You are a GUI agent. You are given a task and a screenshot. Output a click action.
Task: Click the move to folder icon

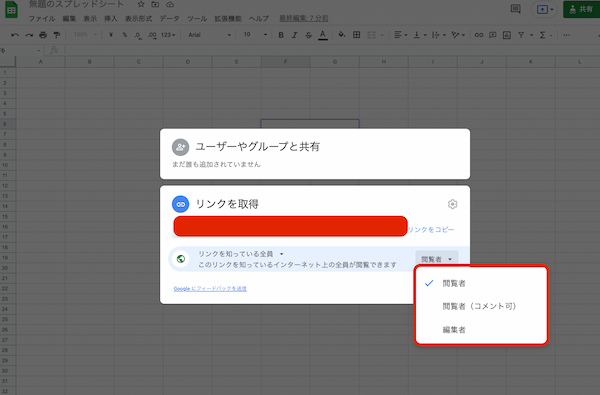click(x=155, y=4)
